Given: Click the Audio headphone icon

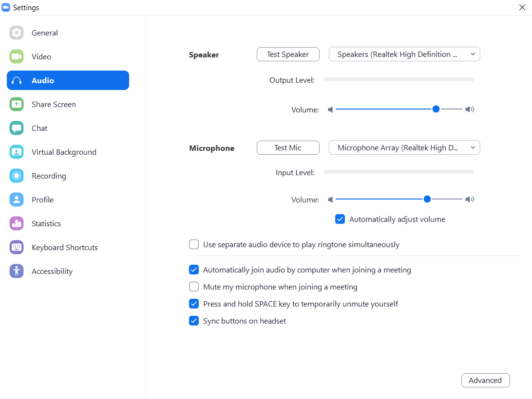Looking at the screenshot, I should [x=17, y=80].
